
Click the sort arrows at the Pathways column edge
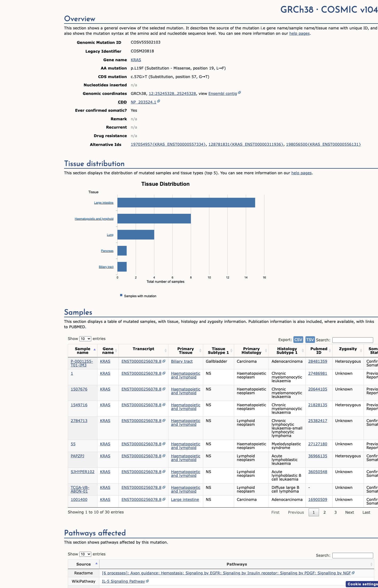click(x=371, y=564)
